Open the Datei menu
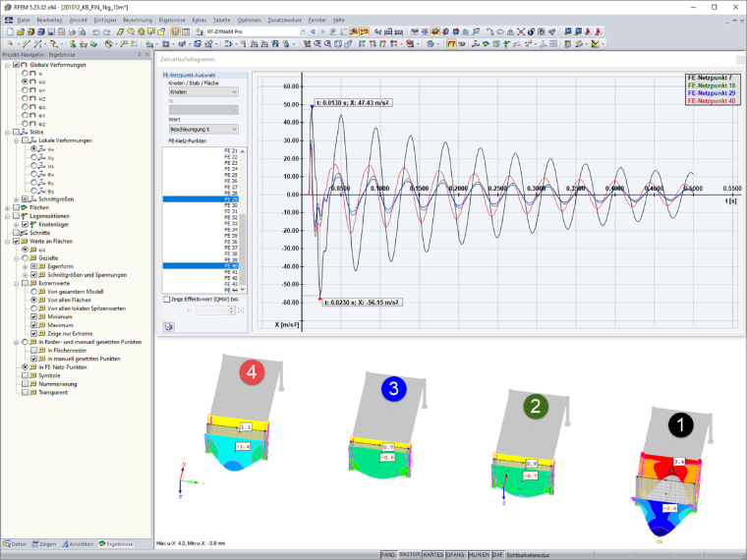 click(24, 20)
